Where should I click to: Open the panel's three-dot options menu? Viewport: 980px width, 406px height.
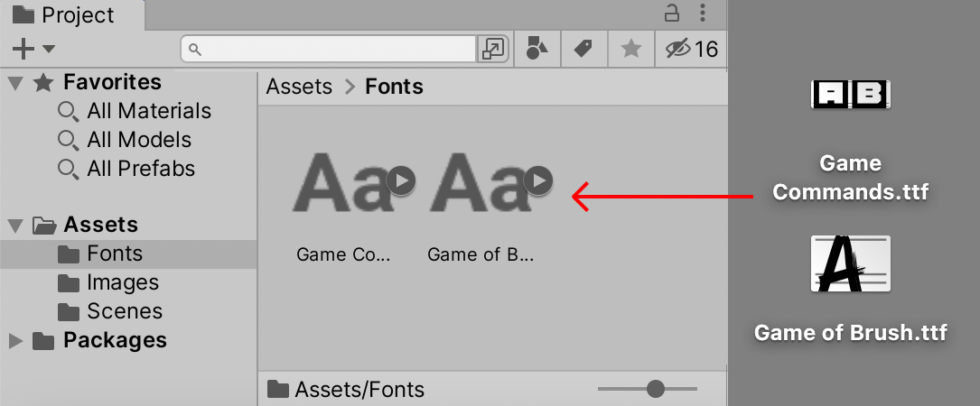(x=703, y=14)
